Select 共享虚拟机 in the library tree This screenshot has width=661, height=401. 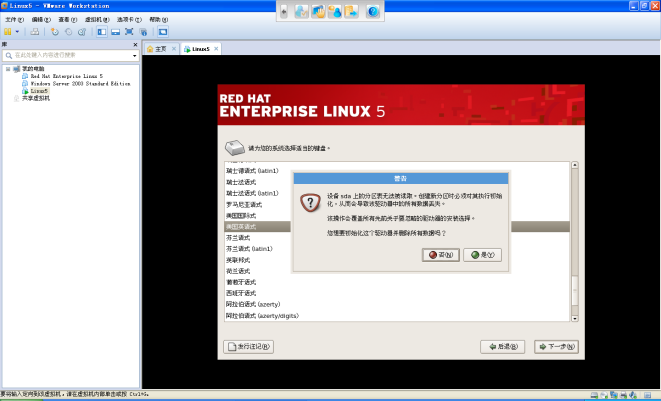tap(36, 98)
